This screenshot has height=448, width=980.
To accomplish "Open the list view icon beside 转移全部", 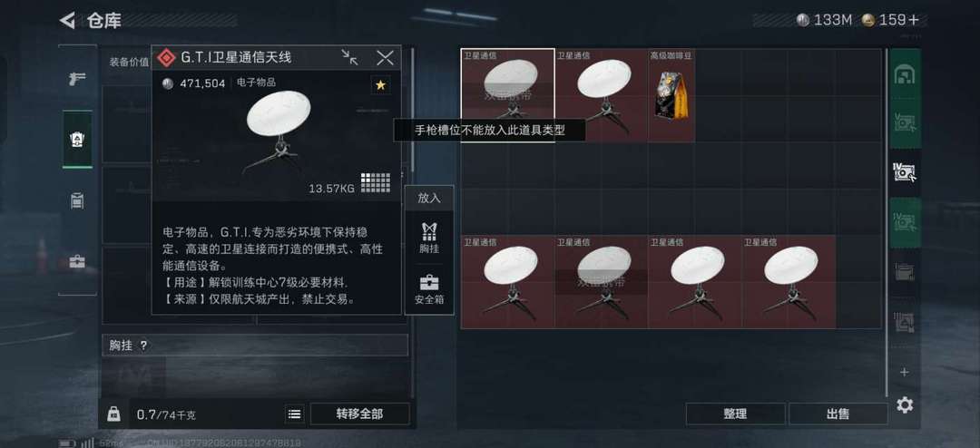I will click(x=295, y=414).
